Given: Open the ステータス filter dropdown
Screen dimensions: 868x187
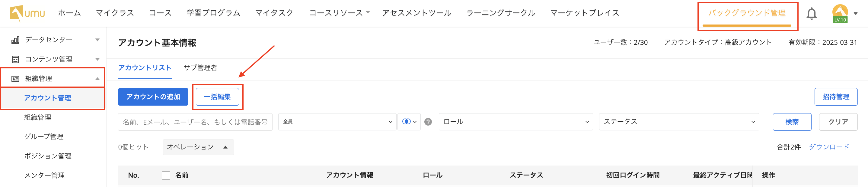Looking at the screenshot, I should coord(679,122).
